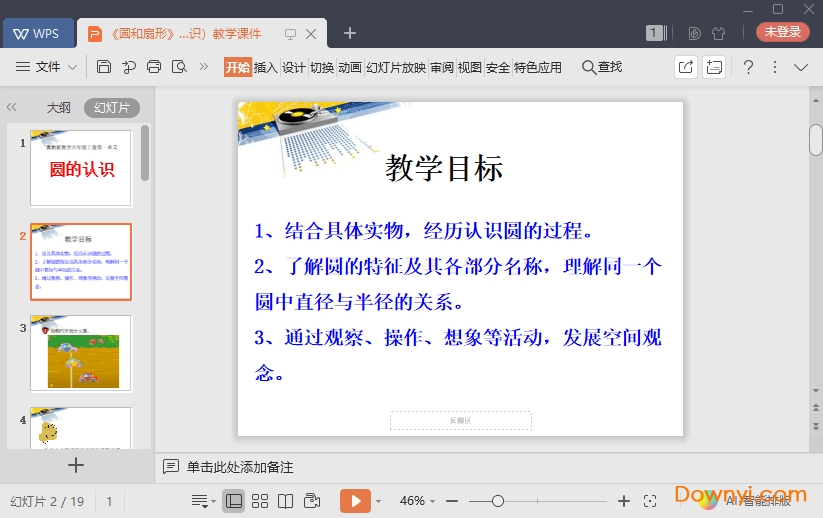Expand more quick-access tools chevrons
This screenshot has height=518, width=823.
pos(204,67)
